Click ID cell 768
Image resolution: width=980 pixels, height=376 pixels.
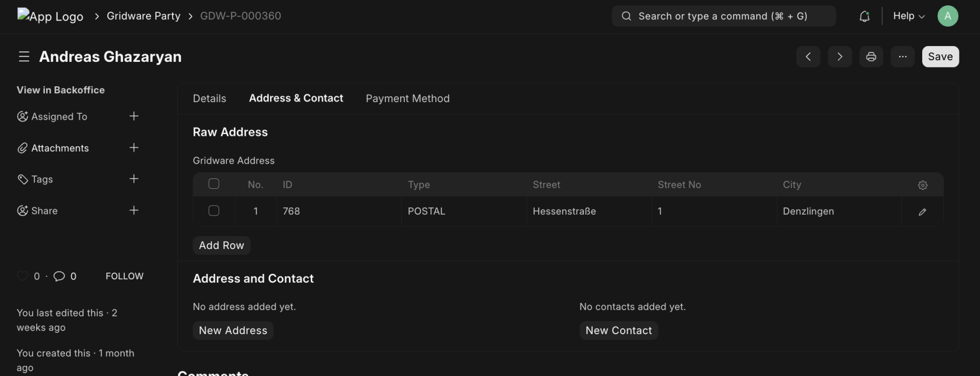tap(339, 211)
